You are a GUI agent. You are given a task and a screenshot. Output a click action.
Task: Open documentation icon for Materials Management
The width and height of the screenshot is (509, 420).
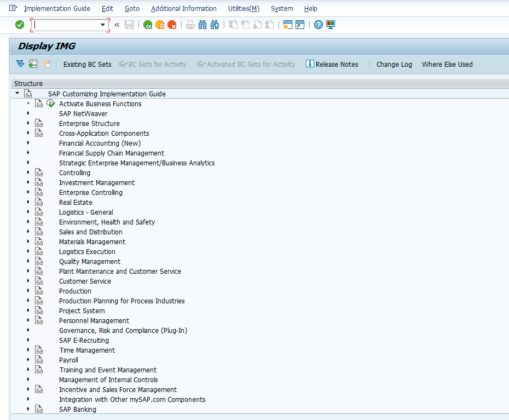(39, 241)
